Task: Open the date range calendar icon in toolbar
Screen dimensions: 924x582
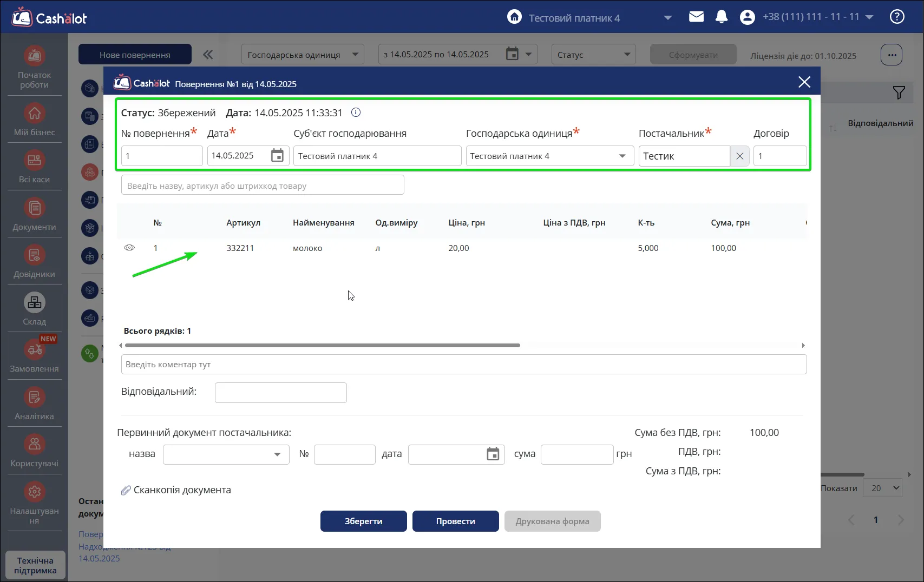Action: click(512, 54)
